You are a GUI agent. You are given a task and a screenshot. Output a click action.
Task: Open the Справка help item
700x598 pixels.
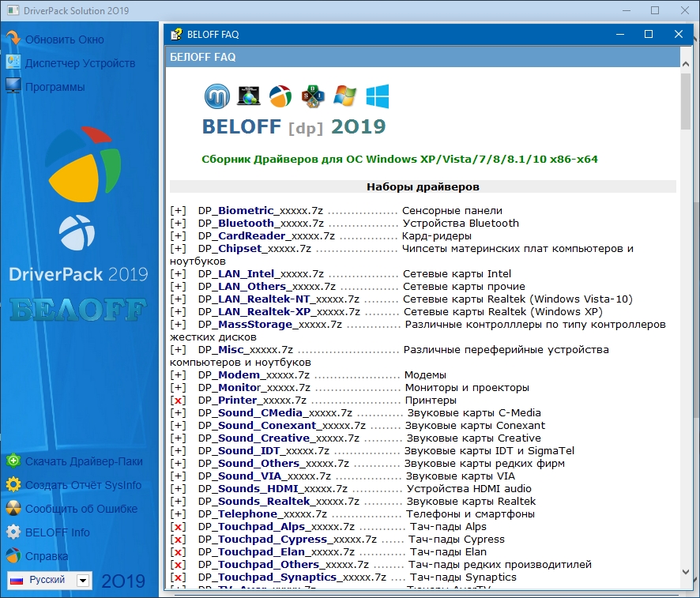coord(46,556)
